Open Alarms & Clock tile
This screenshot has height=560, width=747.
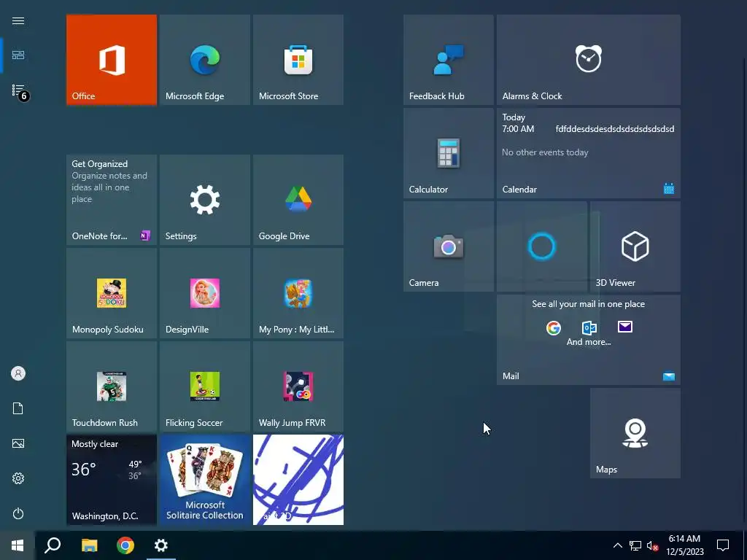tap(589, 60)
